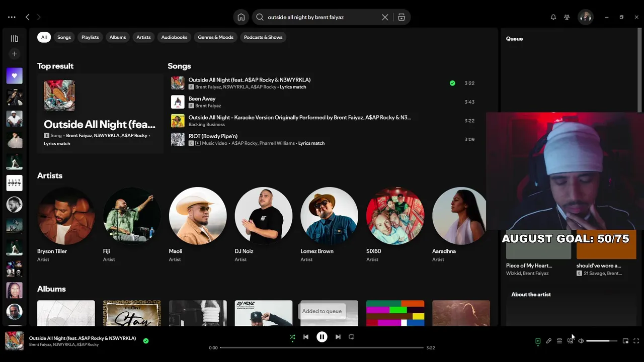Open the Albums section heading

click(x=51, y=289)
